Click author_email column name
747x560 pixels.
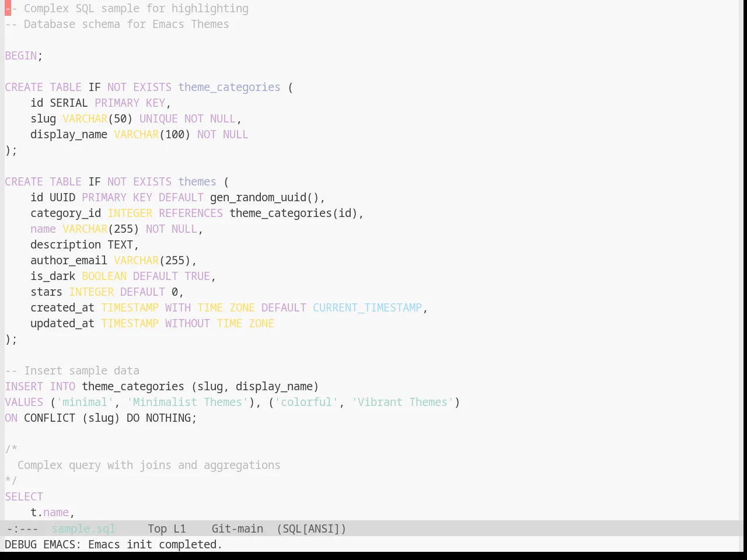tap(69, 260)
